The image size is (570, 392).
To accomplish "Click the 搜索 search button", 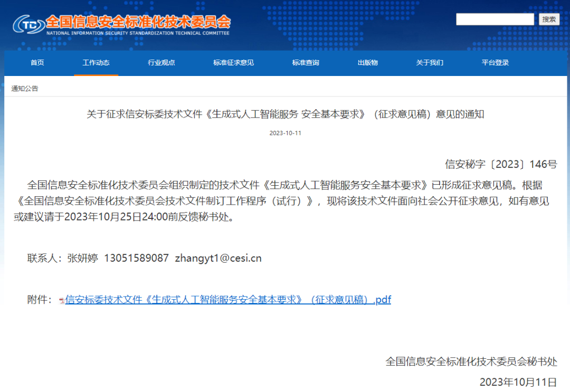I will 549,19.
